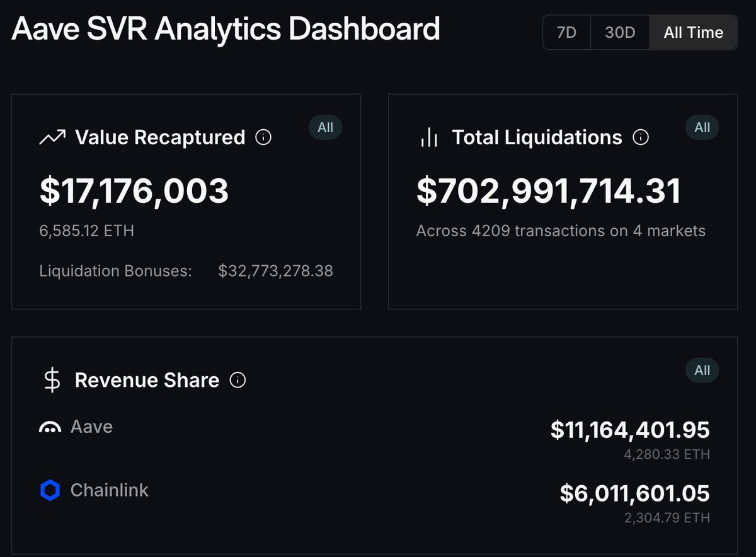The image size is (756, 557).
Task: Click the Value Recaptured trend arrow icon
Action: tap(52, 137)
